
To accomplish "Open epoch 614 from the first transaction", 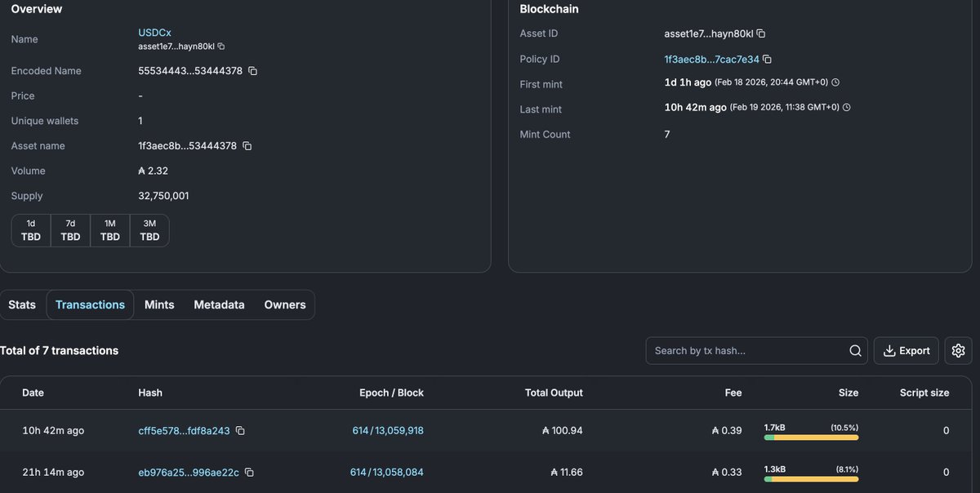I will 358,430.
